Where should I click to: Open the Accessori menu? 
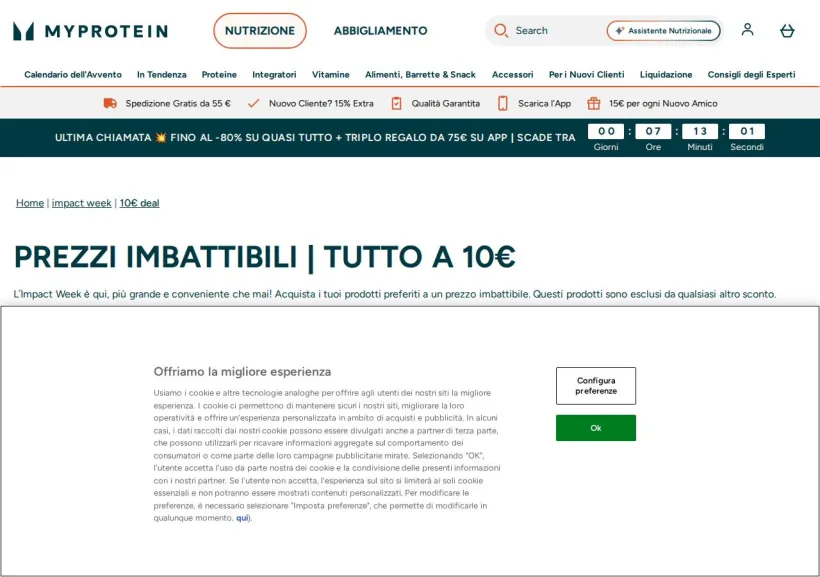tap(512, 75)
